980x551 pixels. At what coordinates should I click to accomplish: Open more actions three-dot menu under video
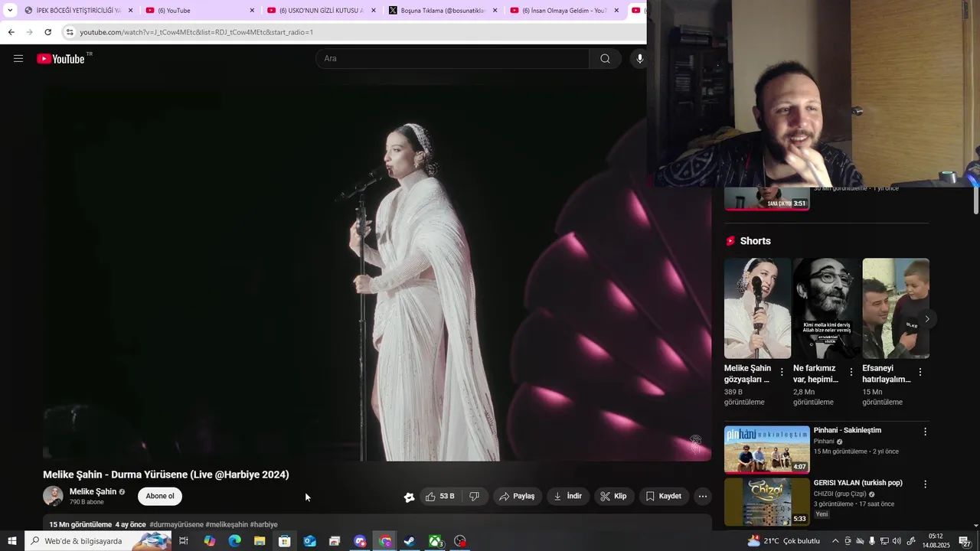pos(703,497)
